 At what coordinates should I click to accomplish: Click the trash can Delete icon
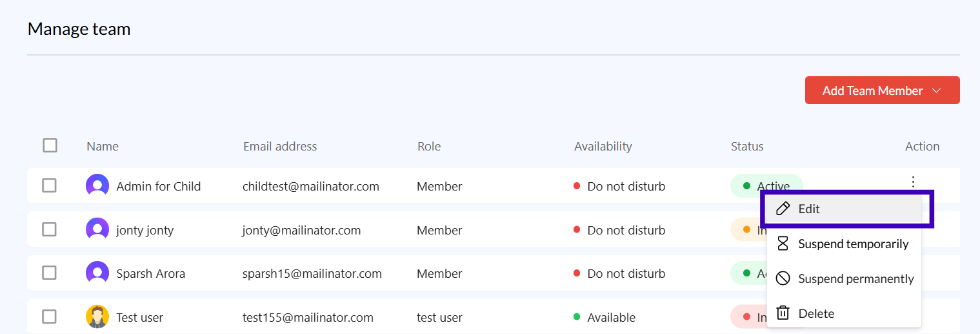783,313
